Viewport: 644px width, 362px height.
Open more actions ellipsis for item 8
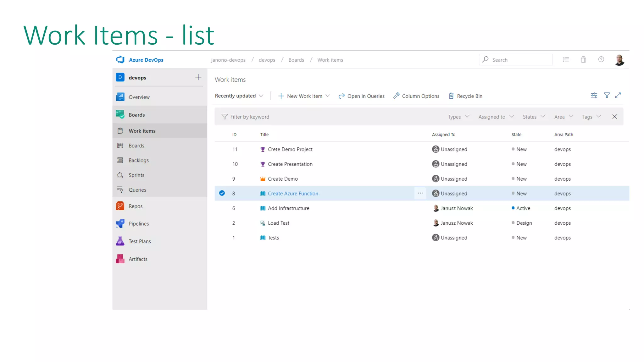tap(420, 193)
